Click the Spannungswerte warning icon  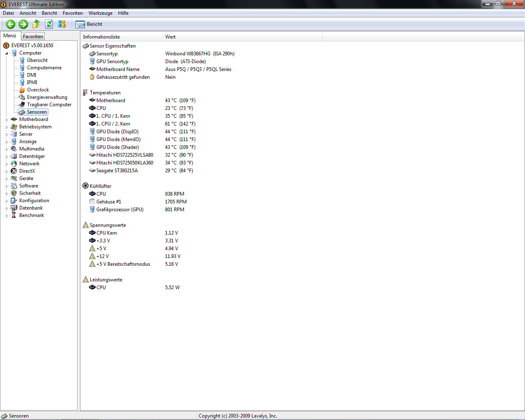[85, 225]
